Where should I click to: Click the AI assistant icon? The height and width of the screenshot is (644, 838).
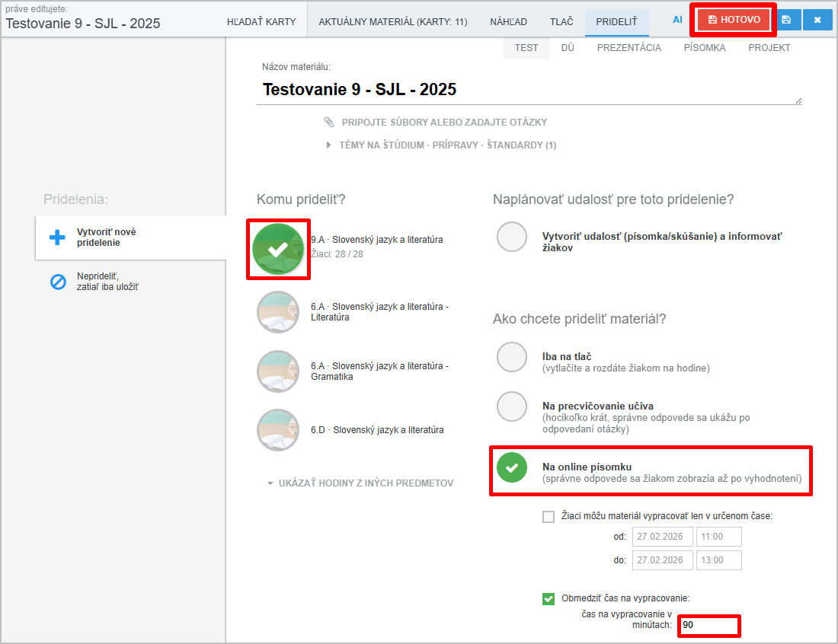[x=677, y=20]
